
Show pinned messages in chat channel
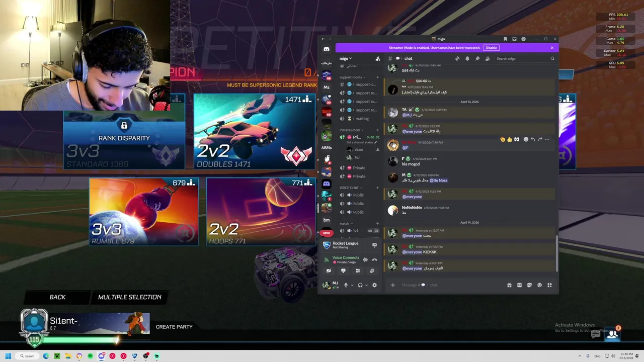(477, 59)
